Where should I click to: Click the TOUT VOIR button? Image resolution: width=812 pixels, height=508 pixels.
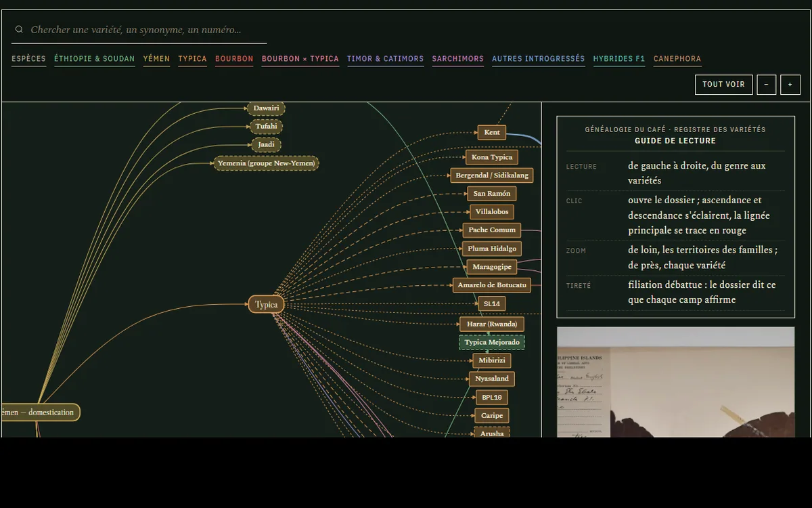(x=723, y=85)
